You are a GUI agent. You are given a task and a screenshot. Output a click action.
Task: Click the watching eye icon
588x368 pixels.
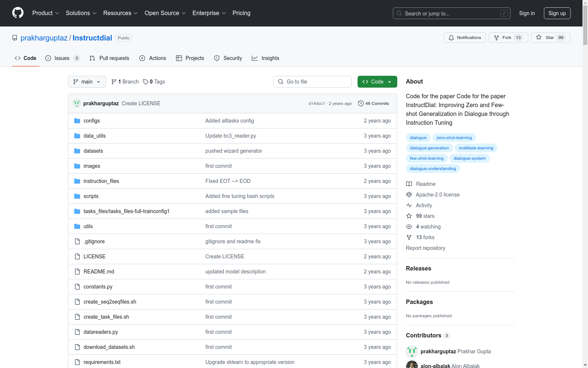point(409,227)
